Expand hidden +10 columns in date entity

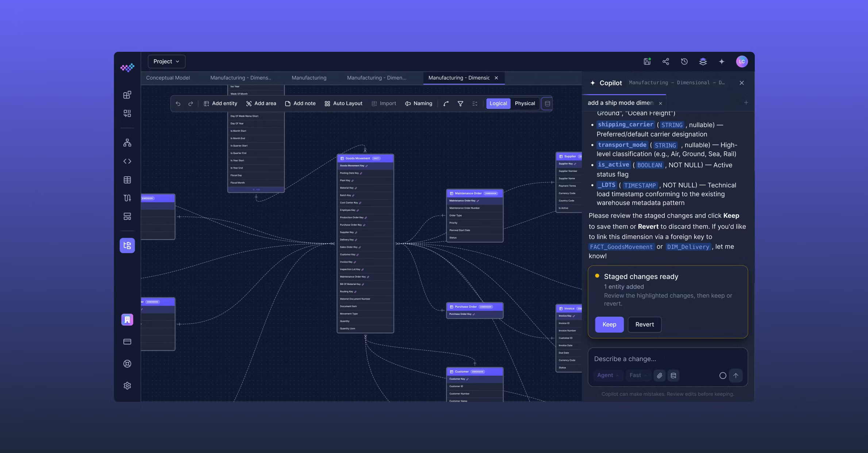256,189
